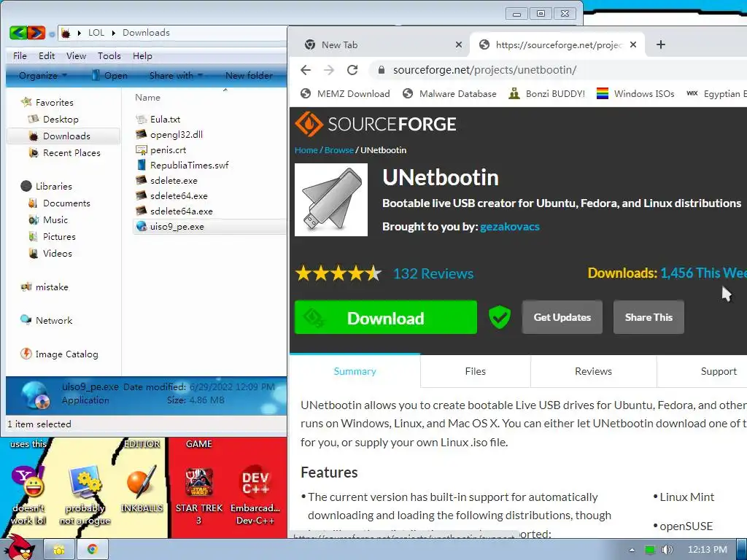Open the gezakovacs author link
The height and width of the screenshot is (560, 747).
(510, 227)
